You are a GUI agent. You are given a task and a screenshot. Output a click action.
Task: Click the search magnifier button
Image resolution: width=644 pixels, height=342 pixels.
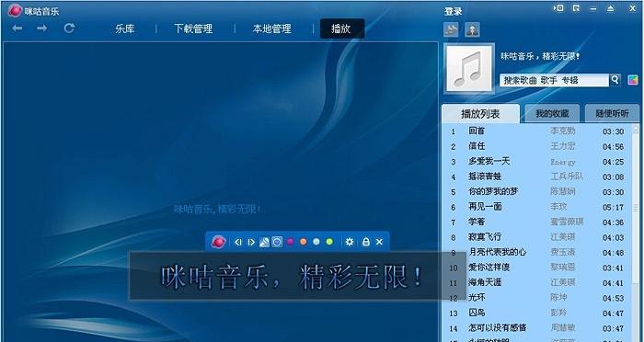point(615,80)
